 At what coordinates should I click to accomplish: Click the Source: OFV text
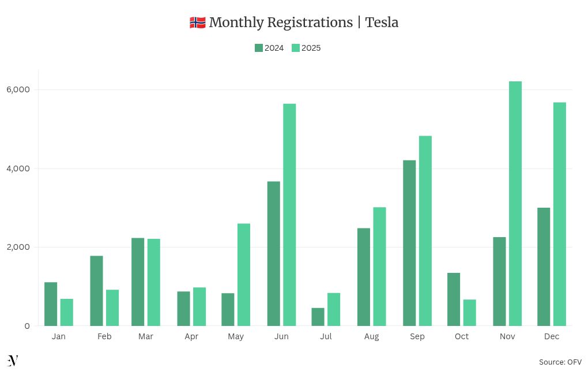tap(560, 362)
